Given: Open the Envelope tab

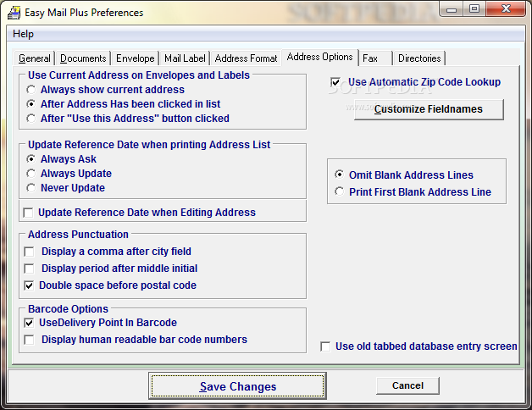Looking at the screenshot, I should click(x=135, y=58).
